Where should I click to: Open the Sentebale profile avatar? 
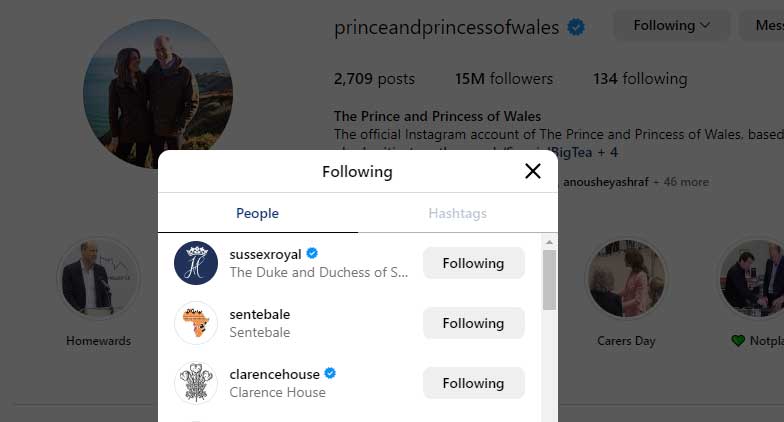click(x=196, y=323)
